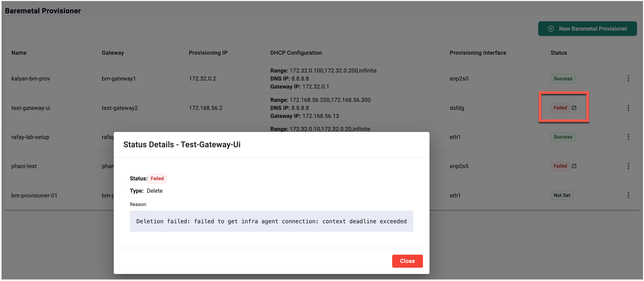
Task: Click the Failed status badge in dialog
Action: (x=157, y=179)
